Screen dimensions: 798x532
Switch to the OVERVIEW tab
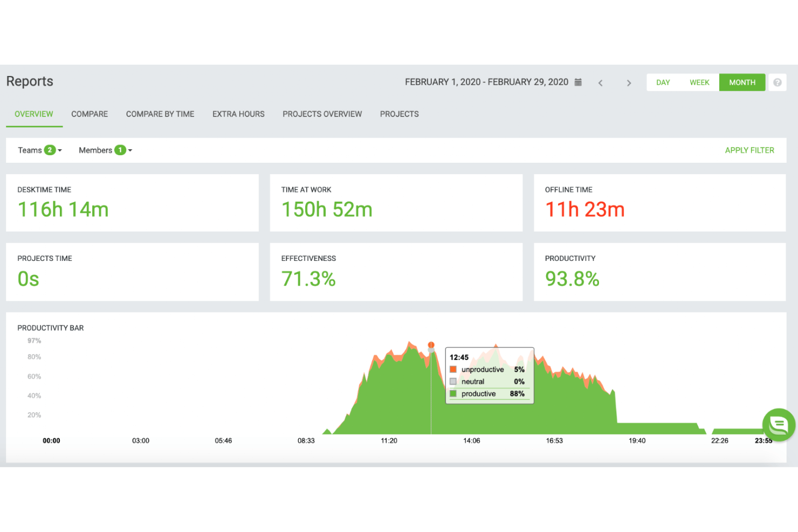[x=34, y=114]
